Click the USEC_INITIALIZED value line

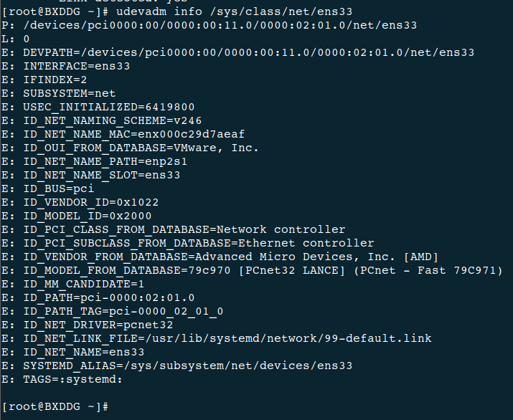(x=108, y=107)
